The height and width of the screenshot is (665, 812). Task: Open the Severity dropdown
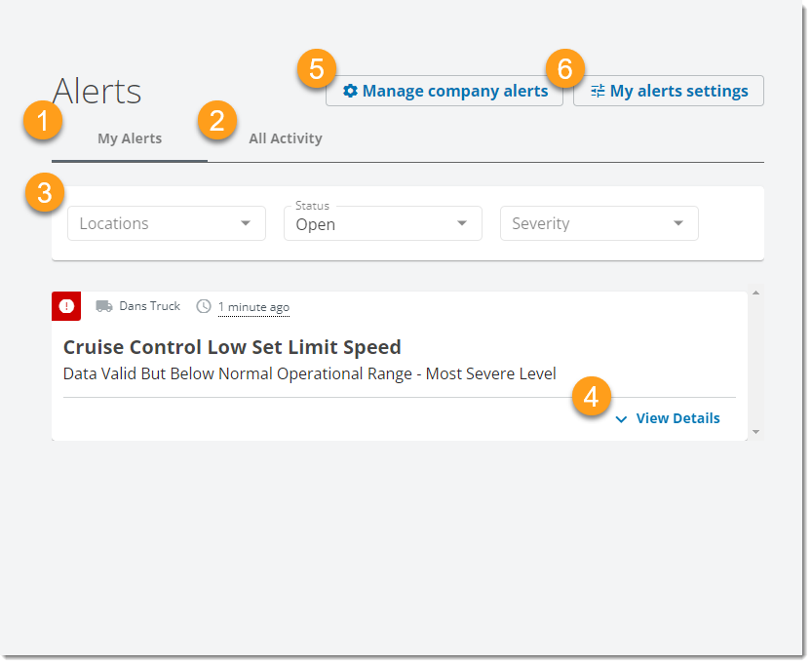coord(599,223)
